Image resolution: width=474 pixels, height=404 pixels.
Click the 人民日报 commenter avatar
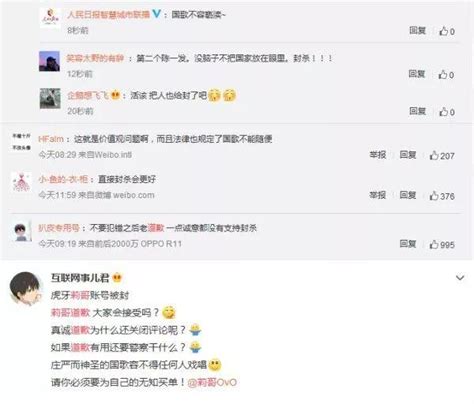coord(50,17)
